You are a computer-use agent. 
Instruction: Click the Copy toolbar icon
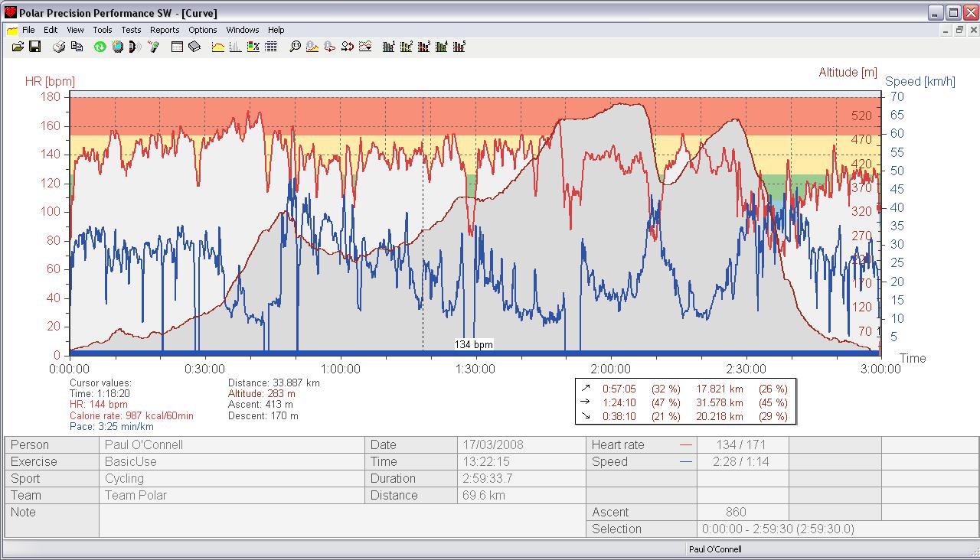(x=77, y=47)
